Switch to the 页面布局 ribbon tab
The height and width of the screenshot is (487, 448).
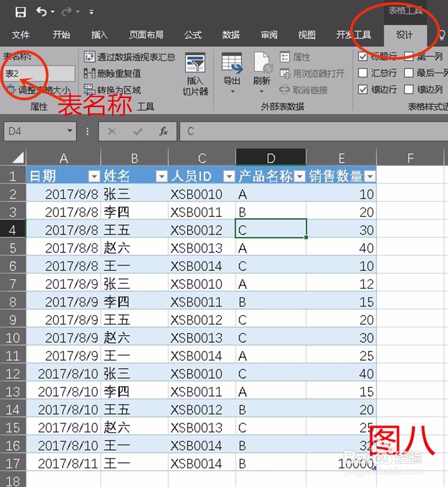(146, 35)
